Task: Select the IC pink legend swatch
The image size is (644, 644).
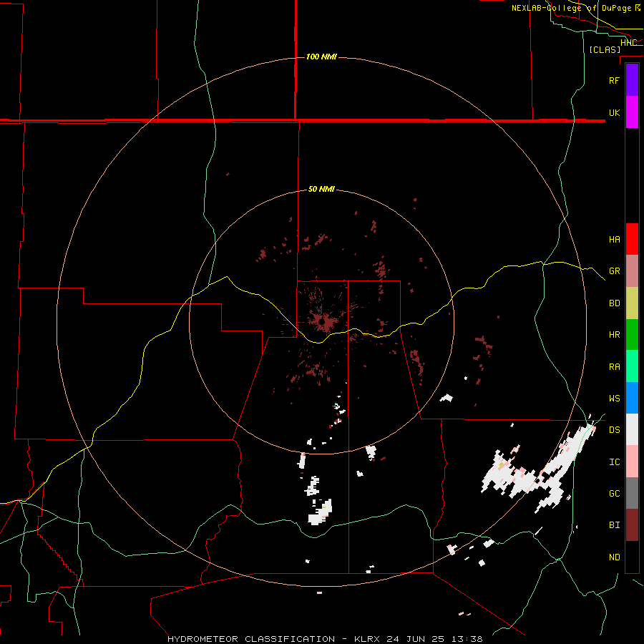Action: point(632,462)
